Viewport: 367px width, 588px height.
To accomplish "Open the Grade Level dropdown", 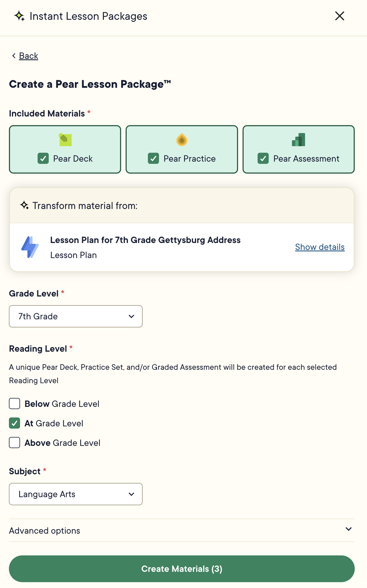I will pyautogui.click(x=75, y=316).
